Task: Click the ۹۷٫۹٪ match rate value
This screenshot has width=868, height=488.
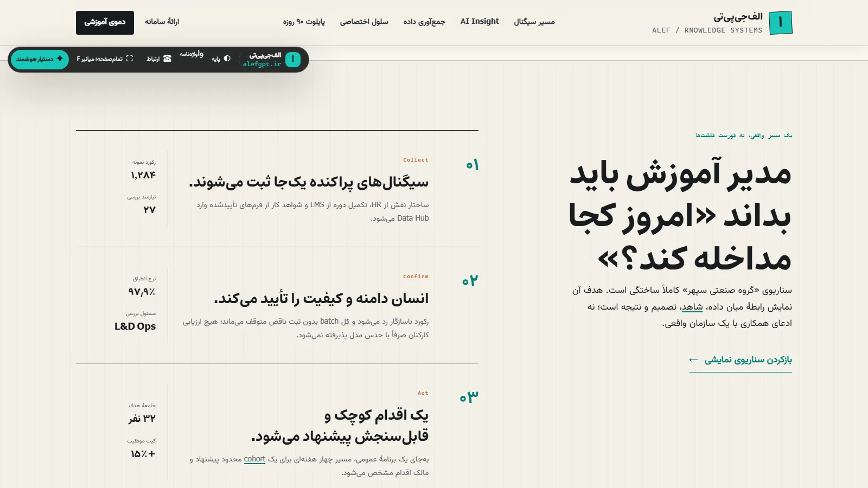Action: 142,292
